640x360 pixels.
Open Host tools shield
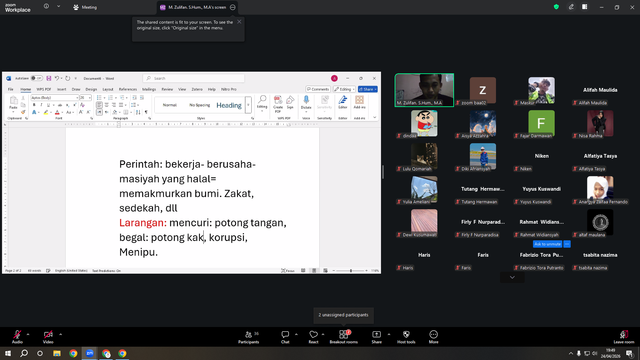[x=406, y=337]
